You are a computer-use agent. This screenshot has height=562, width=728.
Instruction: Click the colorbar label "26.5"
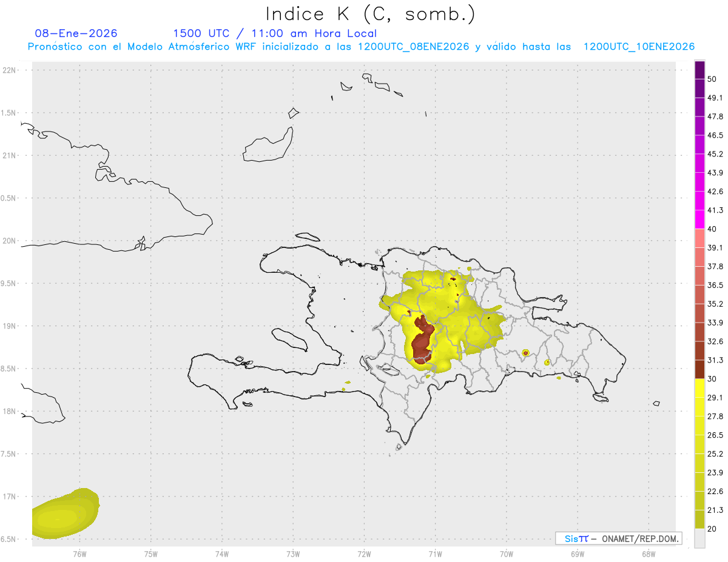click(x=715, y=435)
